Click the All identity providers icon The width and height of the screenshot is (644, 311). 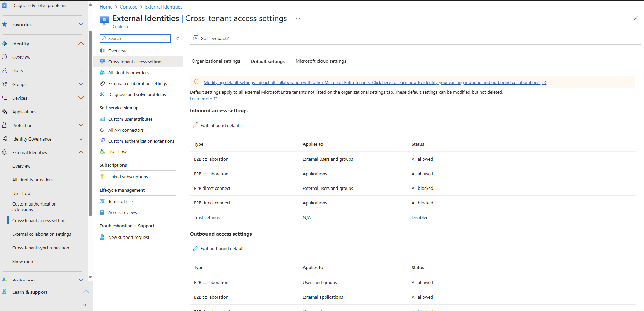102,72
